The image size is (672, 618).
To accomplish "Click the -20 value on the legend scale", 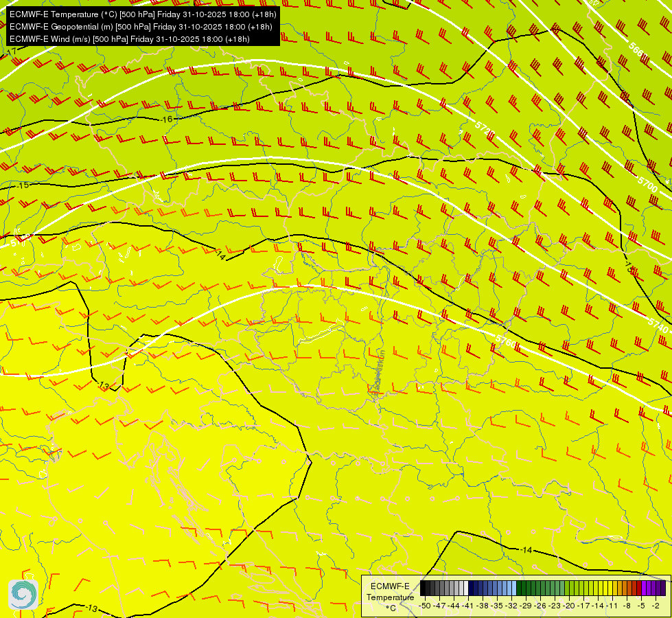I will (569, 606).
